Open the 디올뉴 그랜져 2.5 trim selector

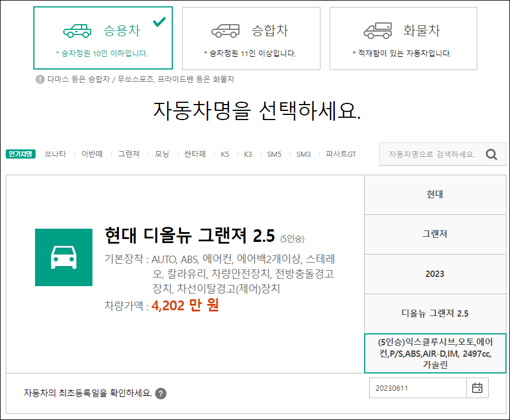pos(435,314)
